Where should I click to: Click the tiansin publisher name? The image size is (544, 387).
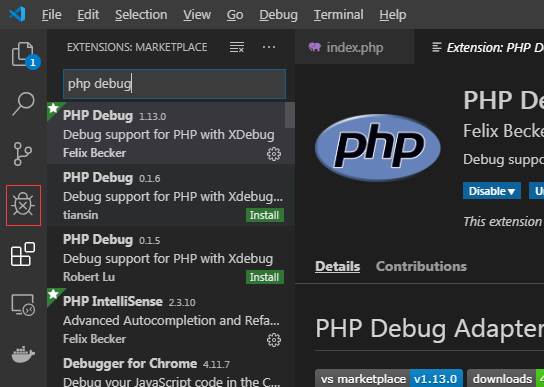point(80,215)
